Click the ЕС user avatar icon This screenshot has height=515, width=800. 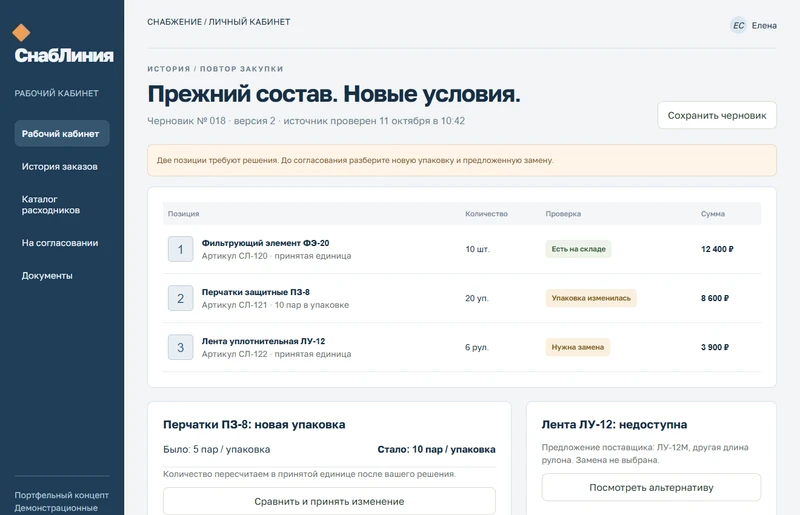(x=738, y=26)
